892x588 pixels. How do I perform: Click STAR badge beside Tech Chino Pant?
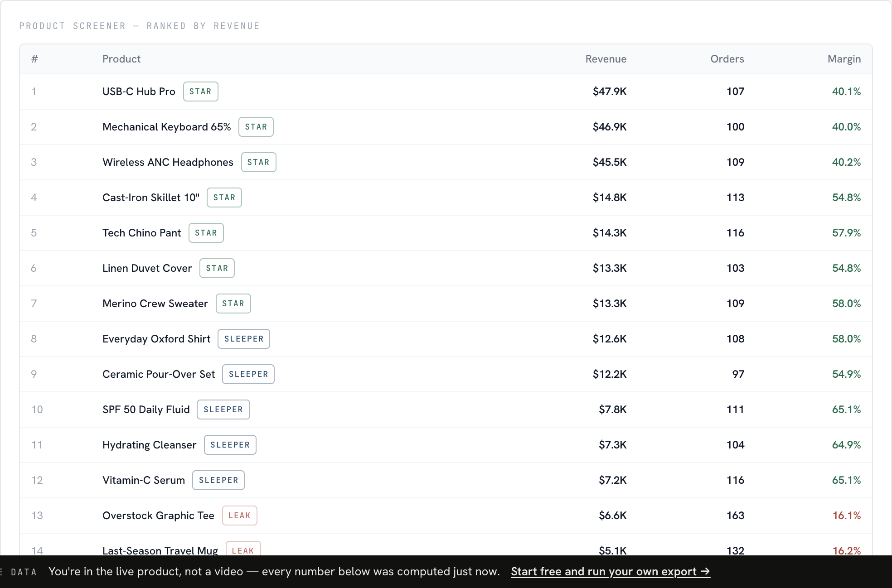(206, 233)
